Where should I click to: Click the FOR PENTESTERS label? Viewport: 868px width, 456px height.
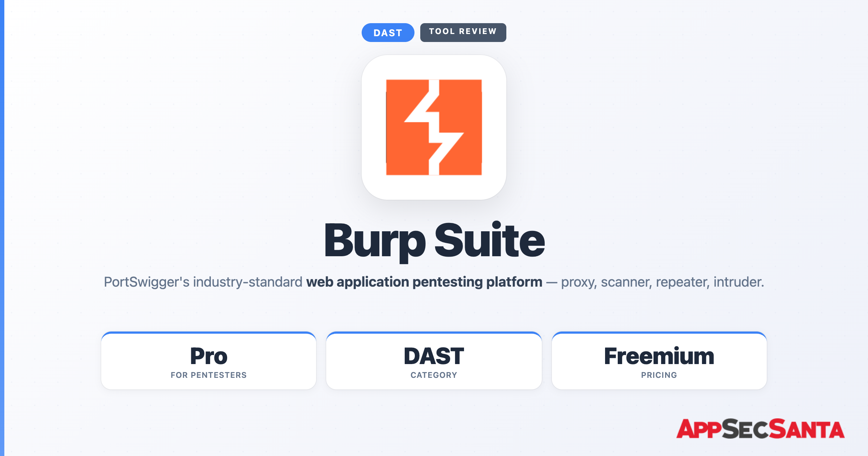point(209,375)
